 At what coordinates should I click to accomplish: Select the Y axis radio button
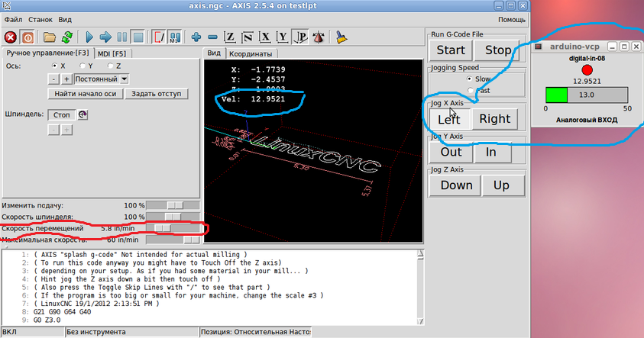pos(83,66)
